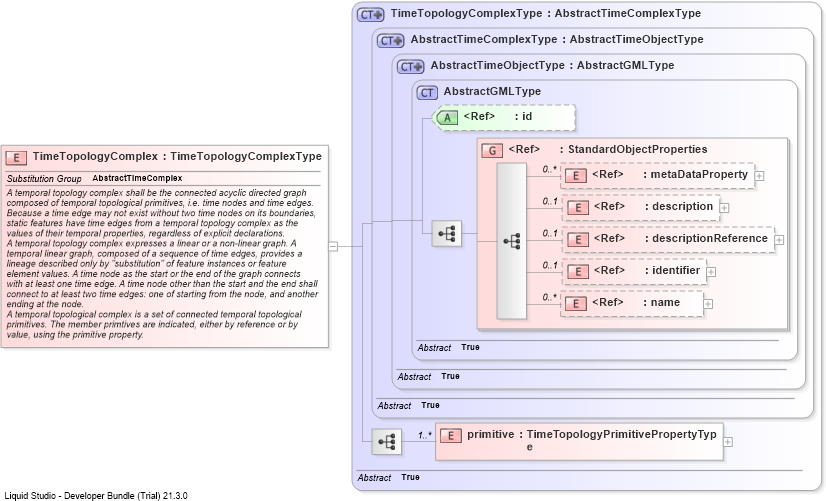The image size is (826, 501).
Task: Click the TimeTopologyComplex documentation paragraph
Action: pos(162,263)
